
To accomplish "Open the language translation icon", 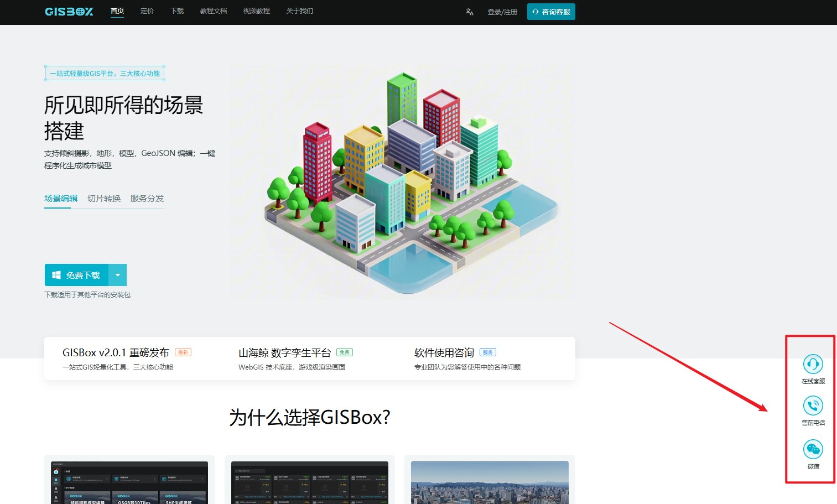I will [x=469, y=12].
